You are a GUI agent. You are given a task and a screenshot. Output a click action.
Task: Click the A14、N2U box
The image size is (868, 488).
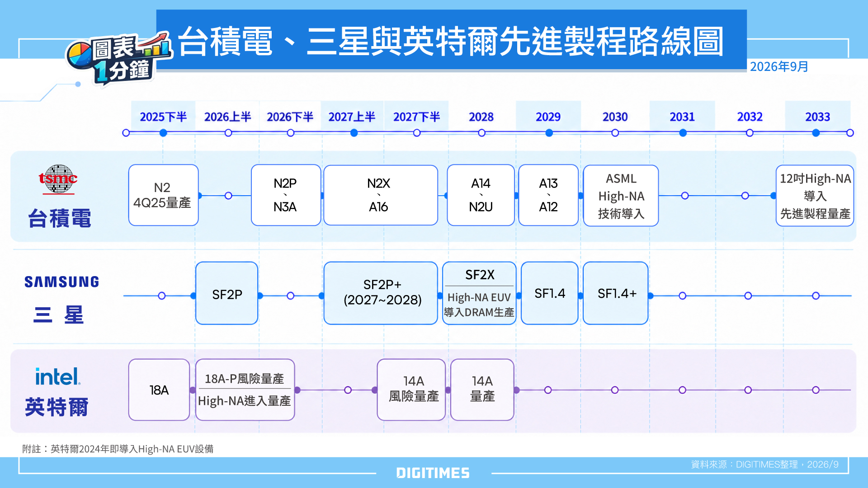[481, 195]
